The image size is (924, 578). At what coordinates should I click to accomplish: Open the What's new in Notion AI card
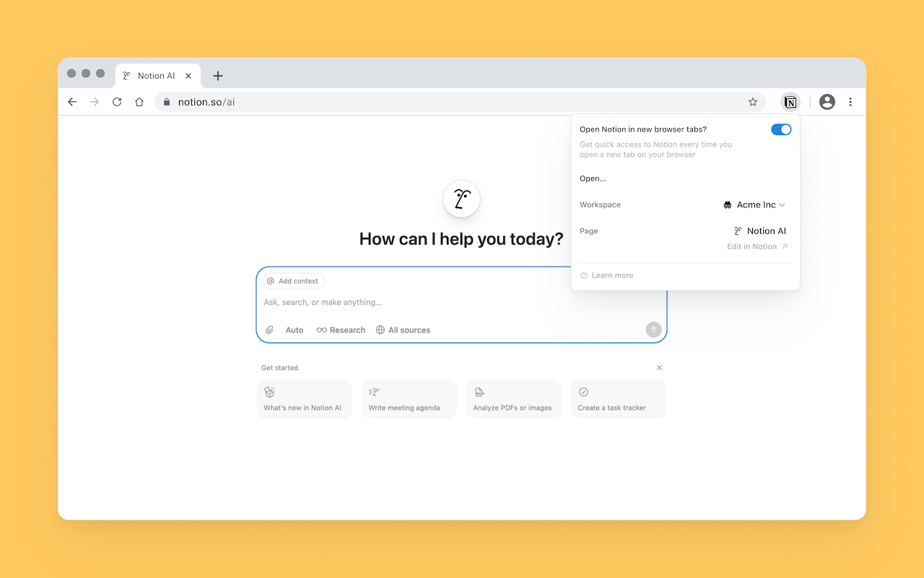[304, 399]
